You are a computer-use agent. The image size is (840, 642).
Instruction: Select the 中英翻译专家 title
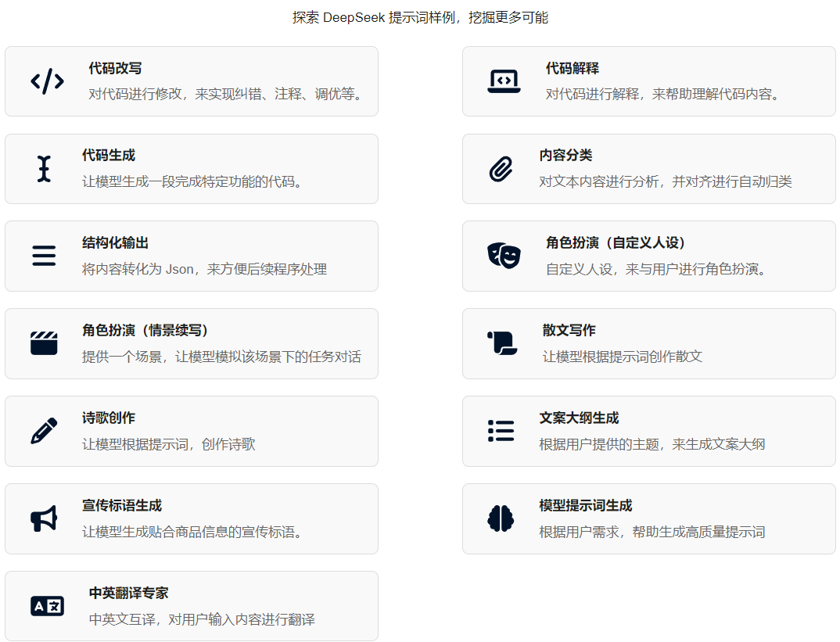[x=128, y=593]
